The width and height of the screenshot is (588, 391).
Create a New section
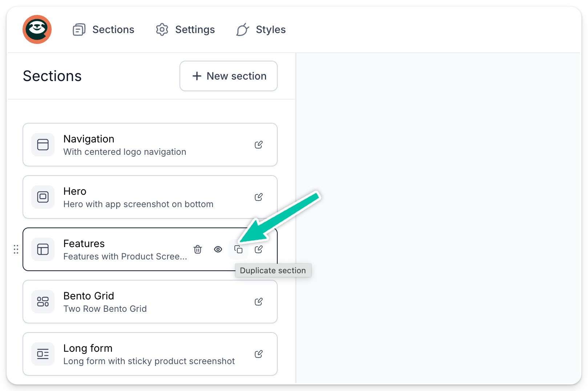coord(228,76)
